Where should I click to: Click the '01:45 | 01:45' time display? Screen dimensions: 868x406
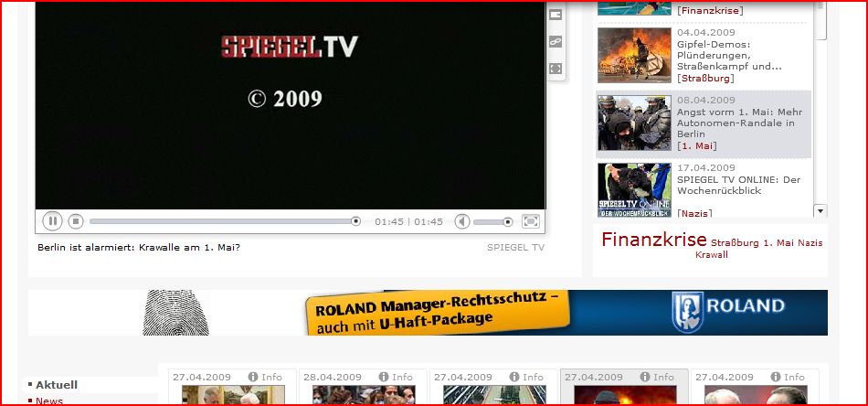408,222
